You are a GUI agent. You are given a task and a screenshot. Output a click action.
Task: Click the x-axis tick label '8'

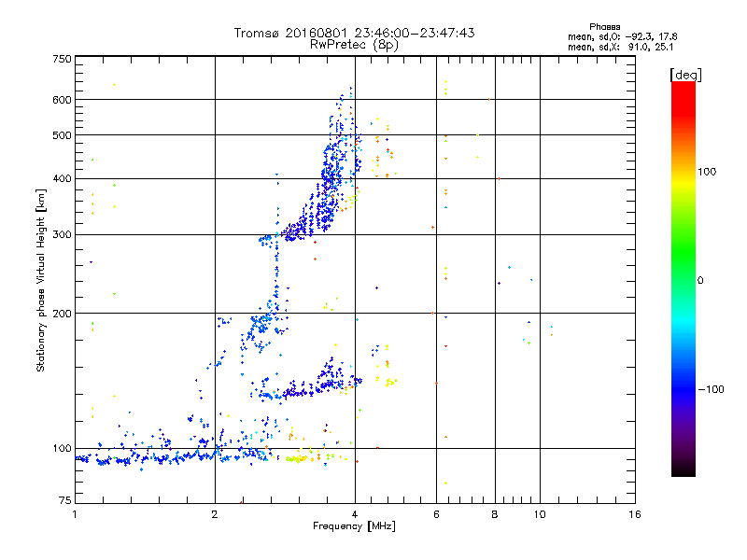pos(495,514)
